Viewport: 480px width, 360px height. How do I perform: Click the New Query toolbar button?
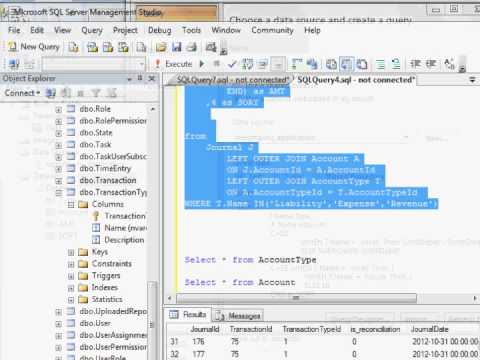click(x=34, y=47)
